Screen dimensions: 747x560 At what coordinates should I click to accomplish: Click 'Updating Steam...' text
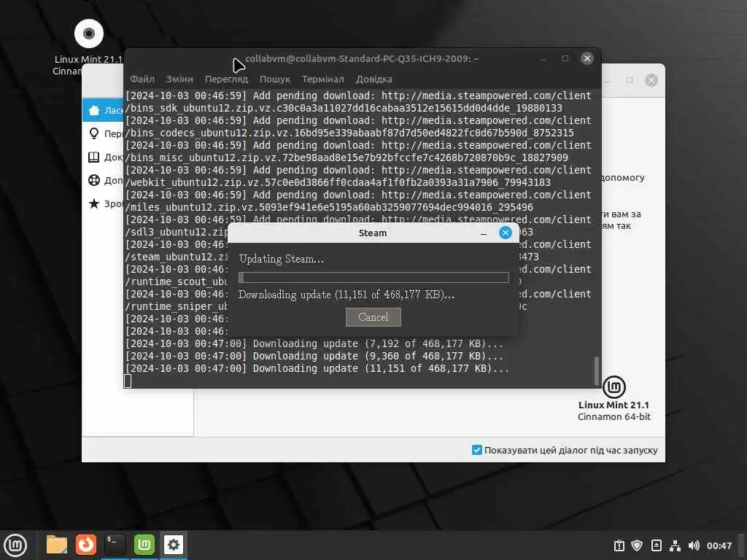(x=281, y=259)
